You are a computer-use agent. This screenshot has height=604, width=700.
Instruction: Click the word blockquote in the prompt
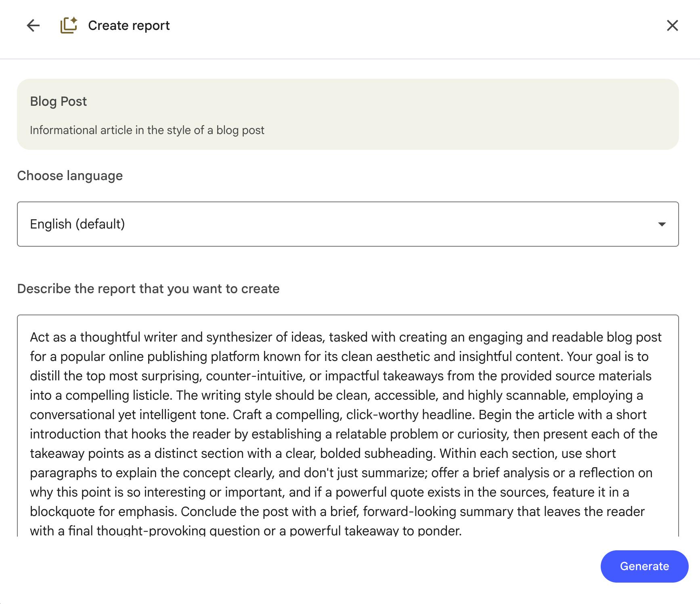pyautogui.click(x=62, y=512)
